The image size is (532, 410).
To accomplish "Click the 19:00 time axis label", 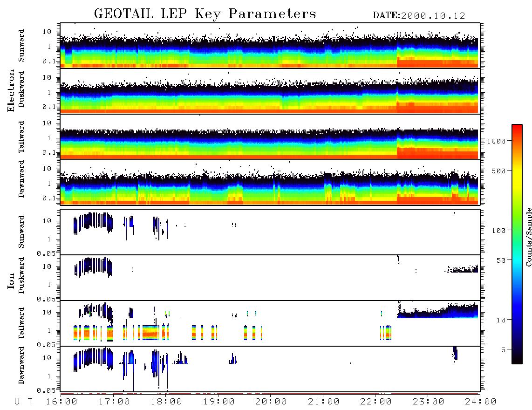I will pos(219,402).
